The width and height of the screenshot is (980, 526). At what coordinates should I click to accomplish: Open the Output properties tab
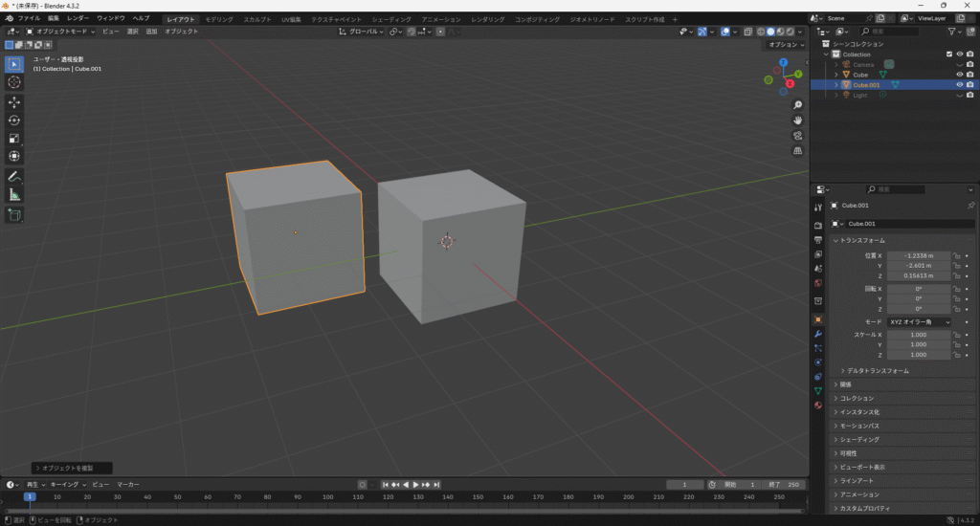tap(818, 240)
